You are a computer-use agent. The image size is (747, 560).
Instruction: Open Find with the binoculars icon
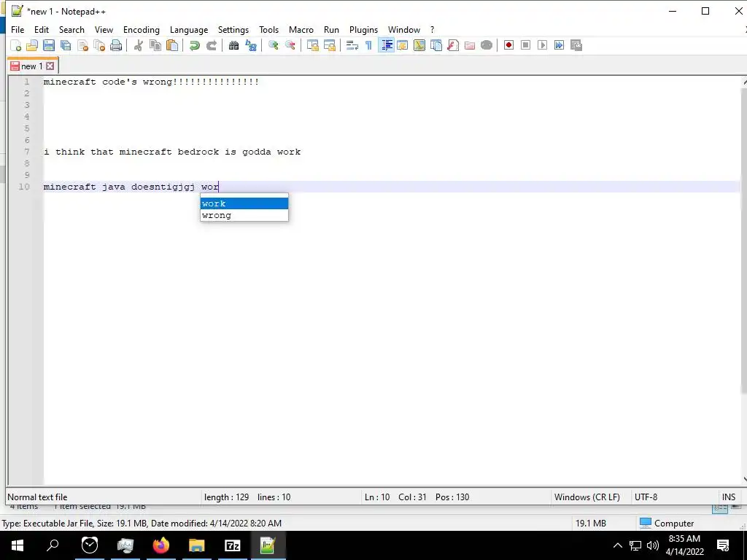[x=233, y=45]
